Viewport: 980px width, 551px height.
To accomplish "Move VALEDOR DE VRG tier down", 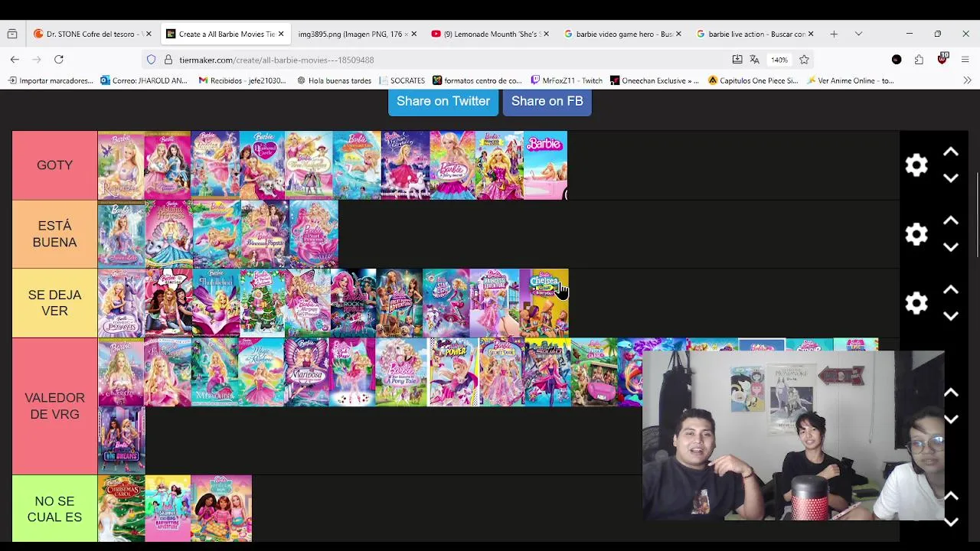I will [x=951, y=419].
